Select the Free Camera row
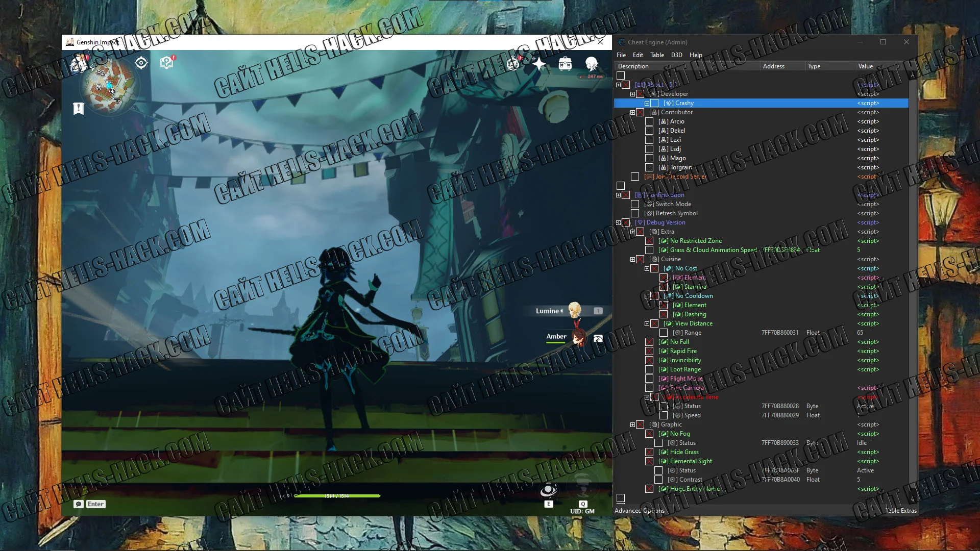Image resolution: width=980 pixels, height=551 pixels. pyautogui.click(x=761, y=388)
